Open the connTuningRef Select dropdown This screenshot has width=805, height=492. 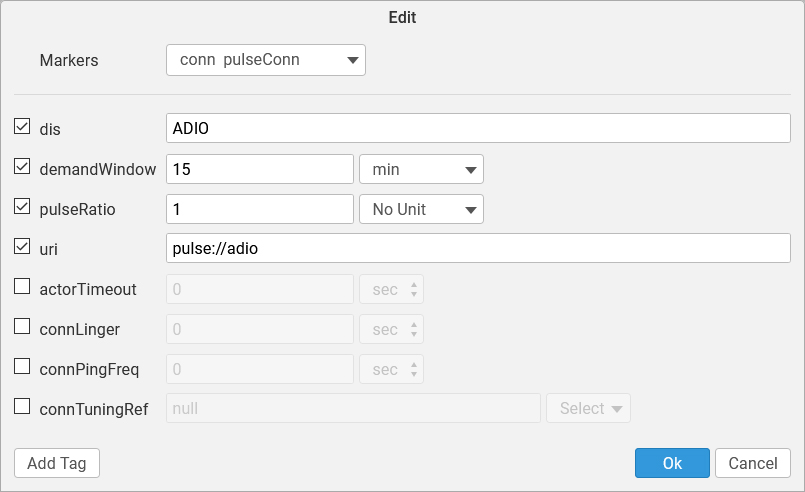588,408
